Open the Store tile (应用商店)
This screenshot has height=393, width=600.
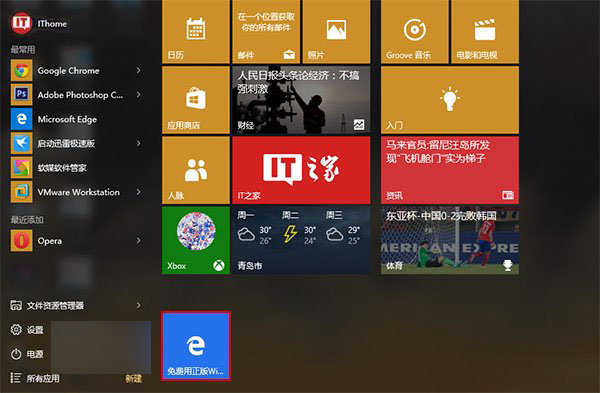tap(196, 100)
